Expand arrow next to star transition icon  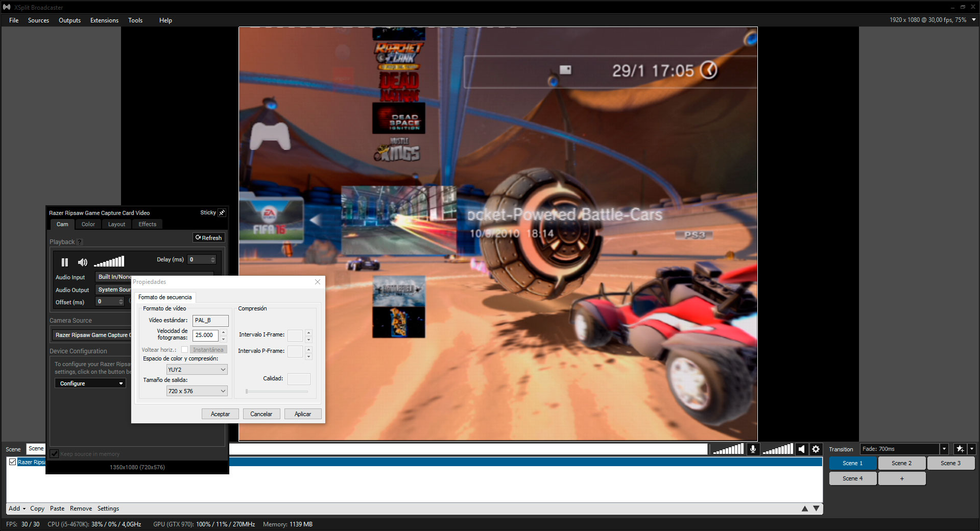point(972,449)
